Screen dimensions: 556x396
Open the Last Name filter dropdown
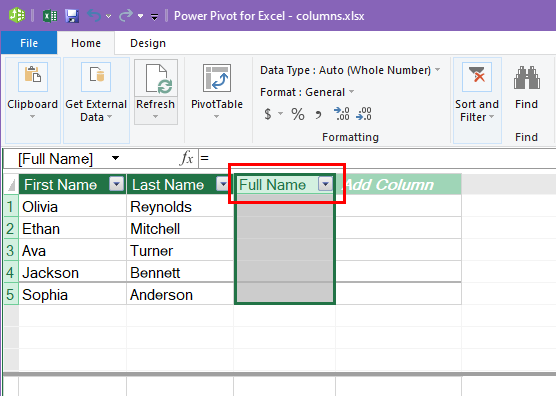coord(223,184)
